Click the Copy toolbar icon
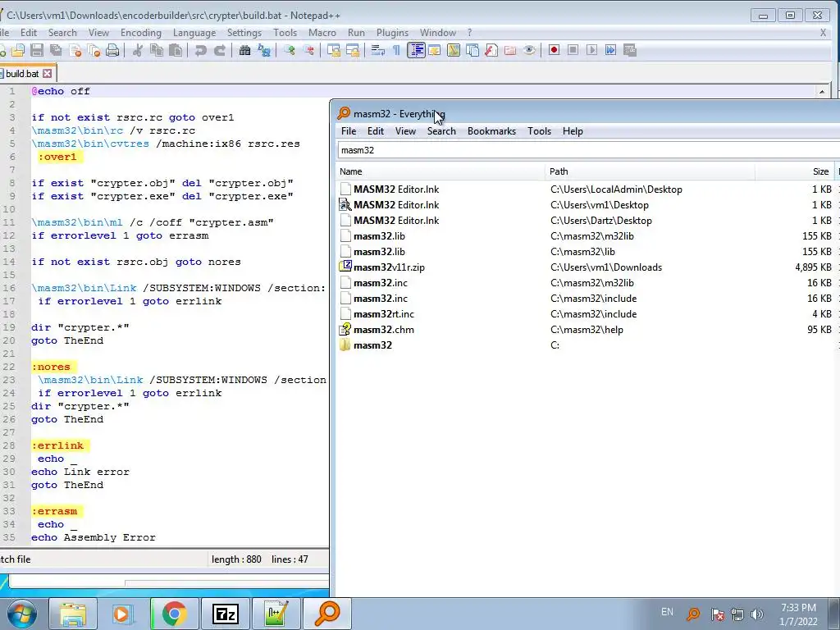The width and height of the screenshot is (840, 630). click(157, 50)
